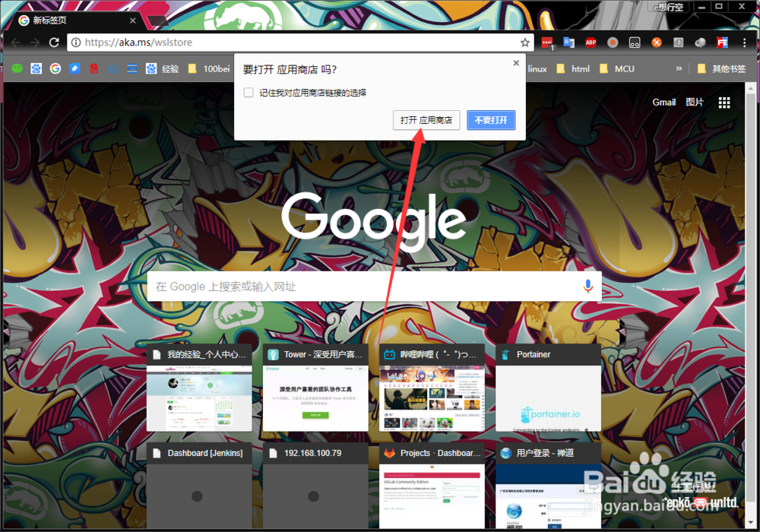Open the linux bookmark folder
This screenshot has height=532, width=760.
pyautogui.click(x=537, y=69)
